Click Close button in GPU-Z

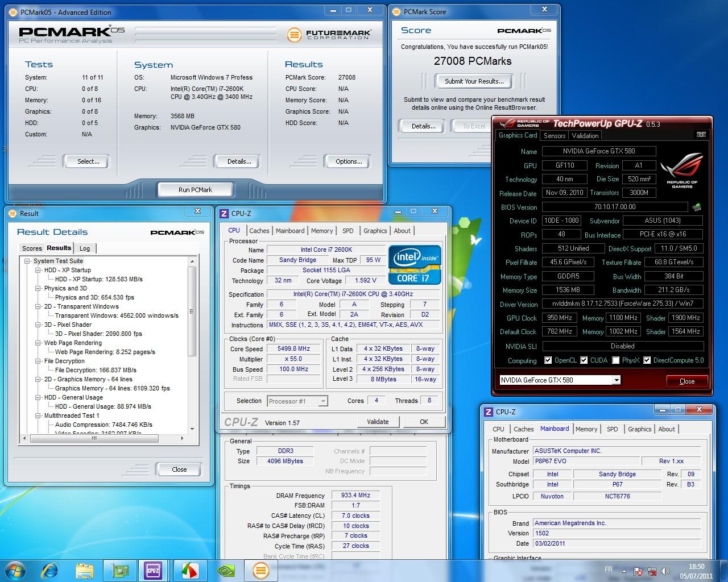click(687, 381)
